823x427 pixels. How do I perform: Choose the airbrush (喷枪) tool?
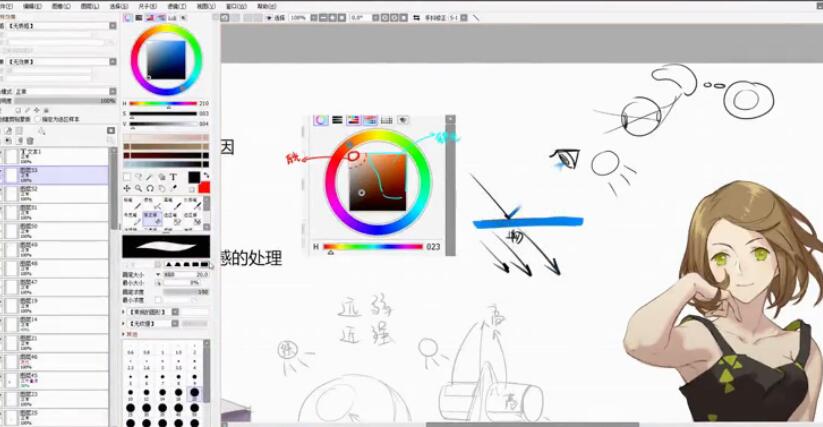pyautogui.click(x=153, y=204)
